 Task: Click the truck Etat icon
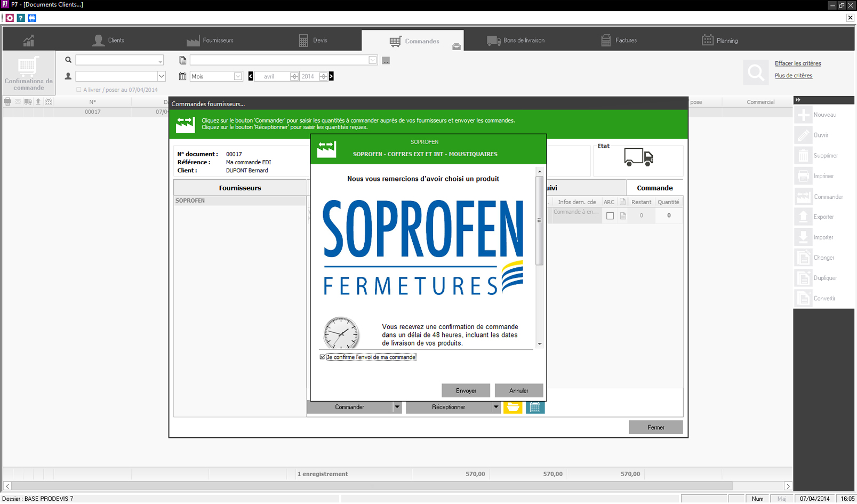coord(638,157)
